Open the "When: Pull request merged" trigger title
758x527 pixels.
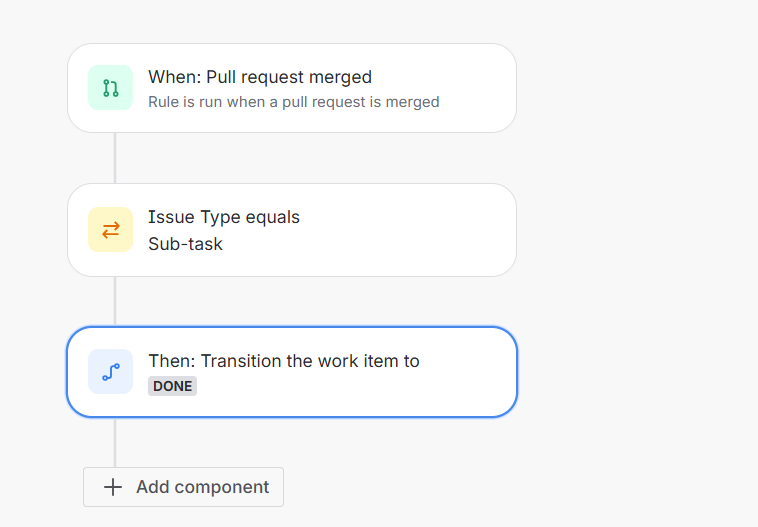coord(260,77)
